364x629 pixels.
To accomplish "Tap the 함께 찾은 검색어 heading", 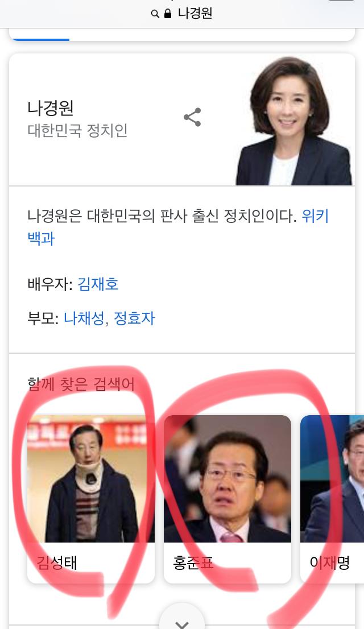I will click(x=81, y=384).
